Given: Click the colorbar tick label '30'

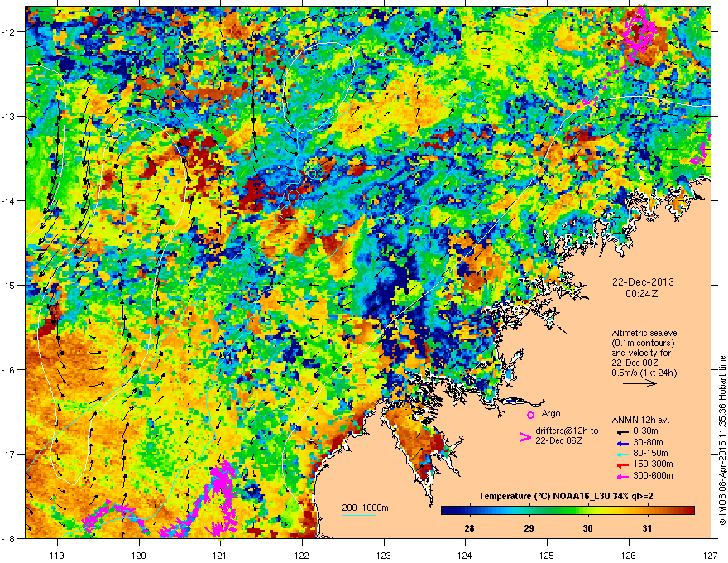Looking at the screenshot, I should click(588, 528).
